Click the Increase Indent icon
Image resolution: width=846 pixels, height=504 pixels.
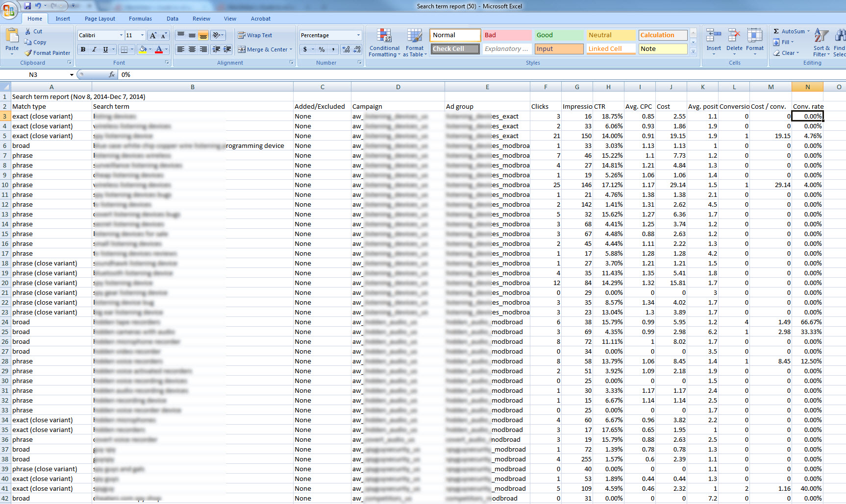click(227, 49)
